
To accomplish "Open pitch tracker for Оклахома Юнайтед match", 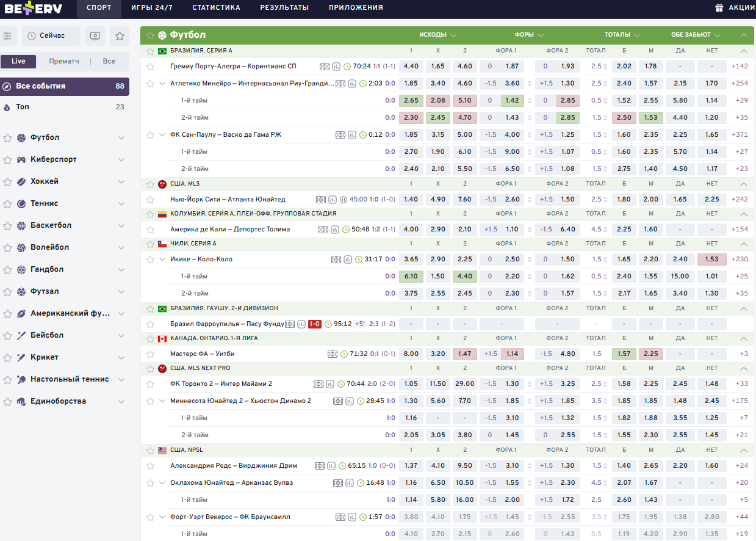I will [338, 482].
